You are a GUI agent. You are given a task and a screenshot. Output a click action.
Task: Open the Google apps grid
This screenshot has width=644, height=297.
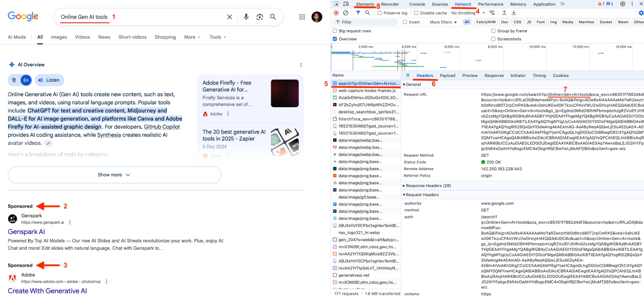pyautogui.click(x=302, y=17)
